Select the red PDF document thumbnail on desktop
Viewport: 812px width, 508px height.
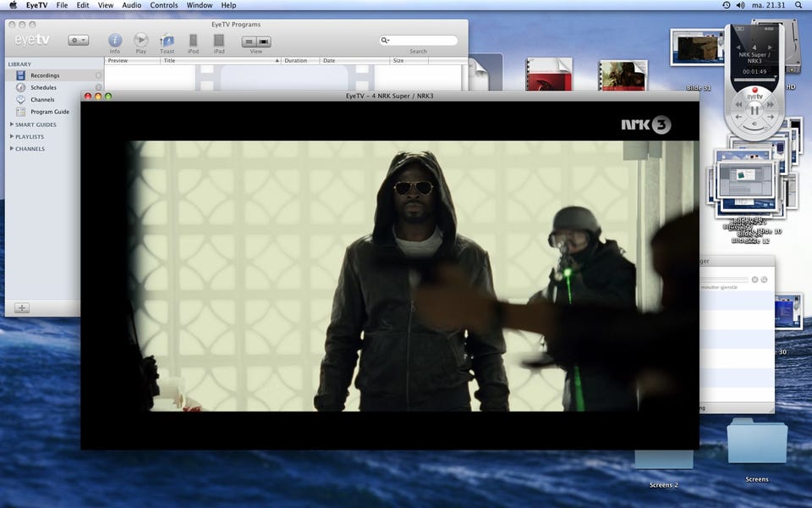[x=549, y=75]
